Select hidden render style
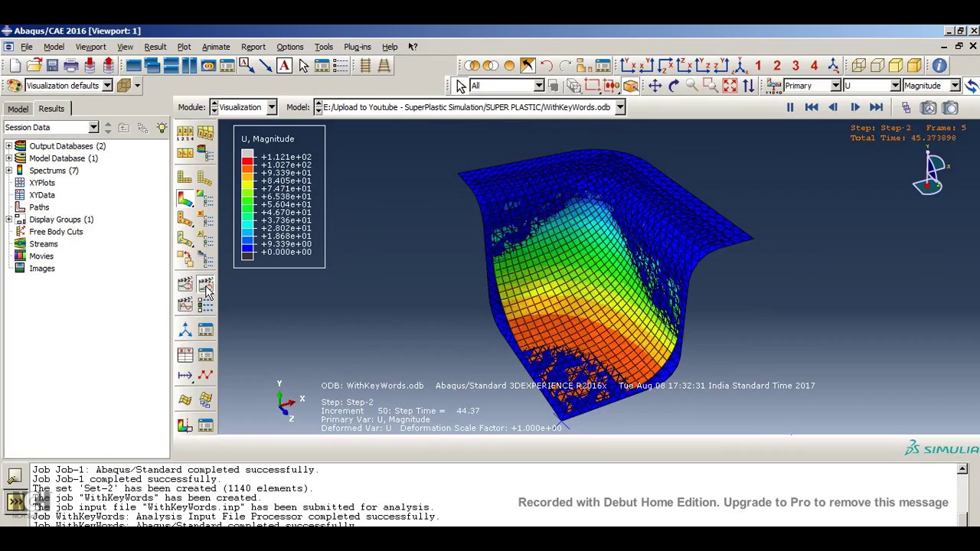 pos(877,66)
